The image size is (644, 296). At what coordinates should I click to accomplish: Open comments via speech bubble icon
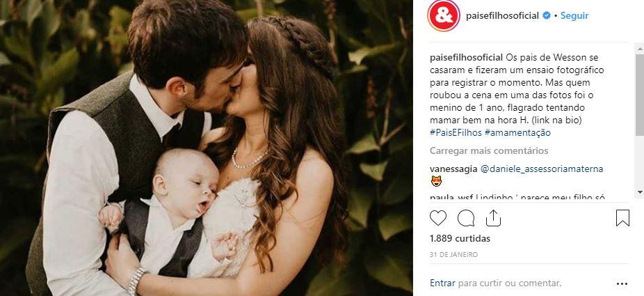466,218
